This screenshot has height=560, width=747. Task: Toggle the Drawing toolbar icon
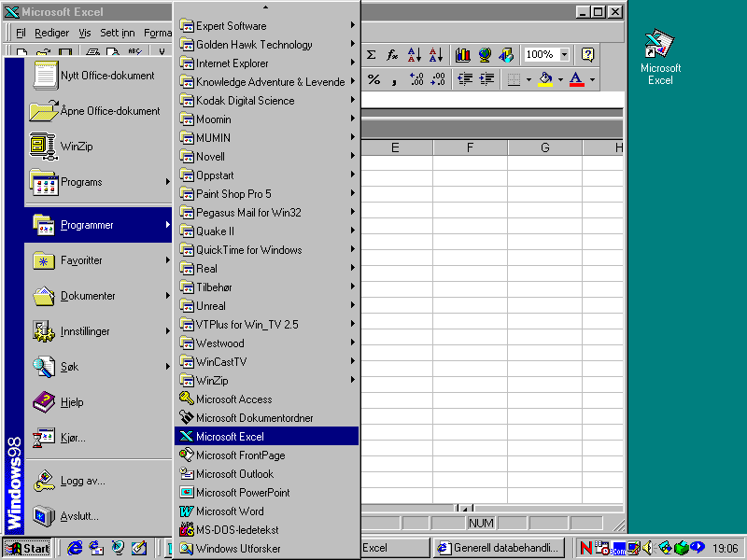click(x=506, y=55)
